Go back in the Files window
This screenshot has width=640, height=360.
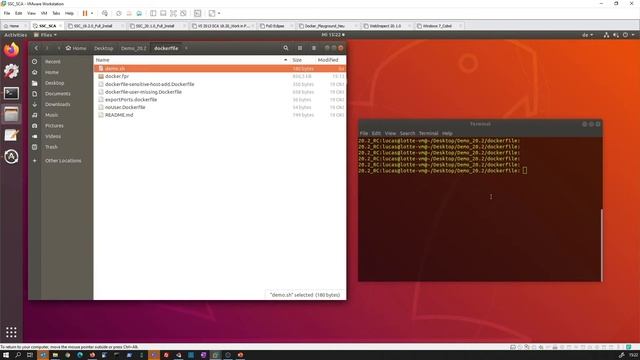point(36,48)
